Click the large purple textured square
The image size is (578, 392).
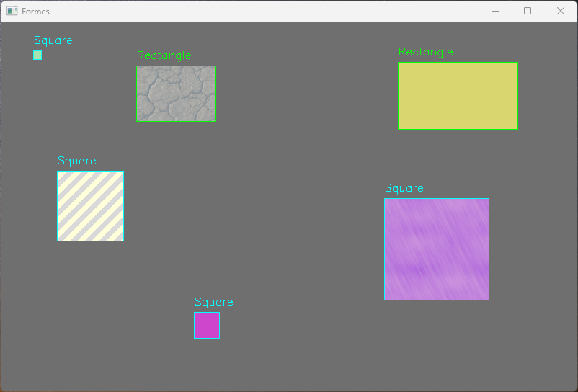coord(437,249)
